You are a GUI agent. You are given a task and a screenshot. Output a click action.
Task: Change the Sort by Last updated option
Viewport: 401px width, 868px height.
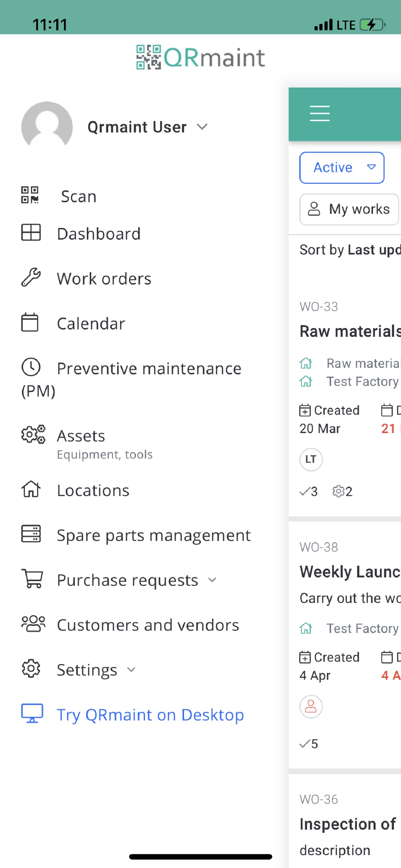coord(350,250)
